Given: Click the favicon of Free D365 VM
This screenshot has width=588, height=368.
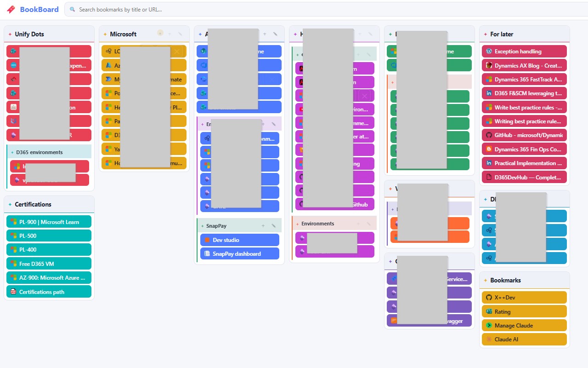Looking at the screenshot, I should [x=14, y=264].
